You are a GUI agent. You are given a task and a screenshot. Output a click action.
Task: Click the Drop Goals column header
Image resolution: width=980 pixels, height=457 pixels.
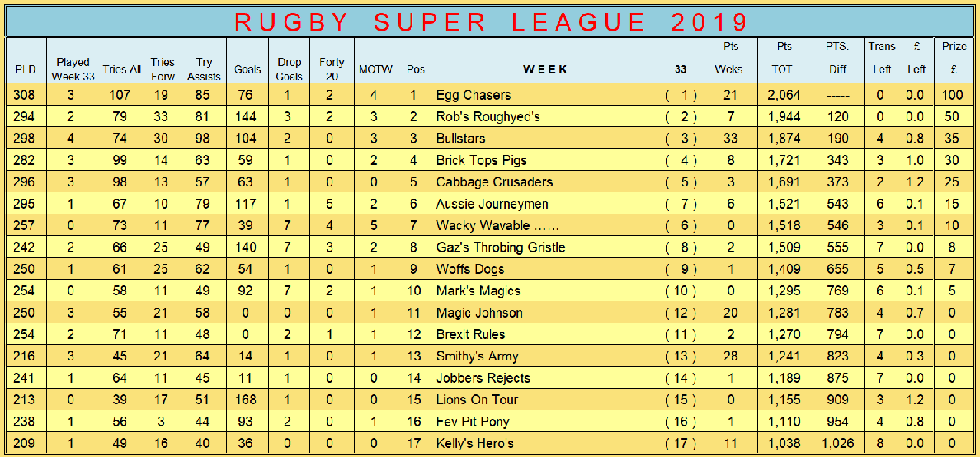tap(288, 69)
